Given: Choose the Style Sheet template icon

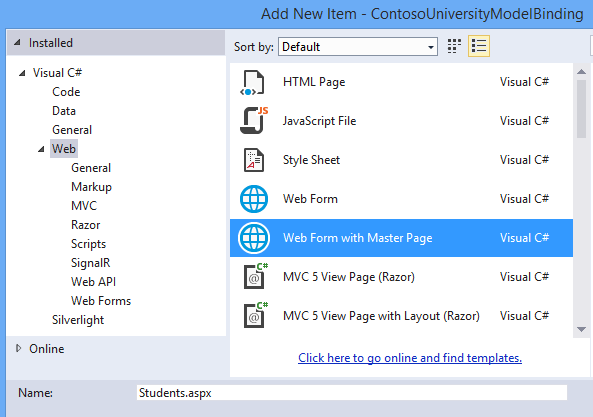Looking at the screenshot, I should click(254, 160).
